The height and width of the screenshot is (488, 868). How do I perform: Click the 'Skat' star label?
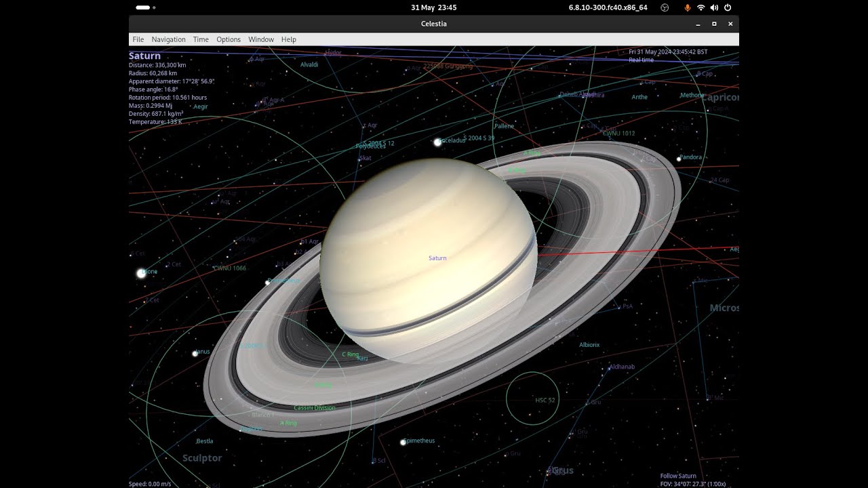point(365,158)
